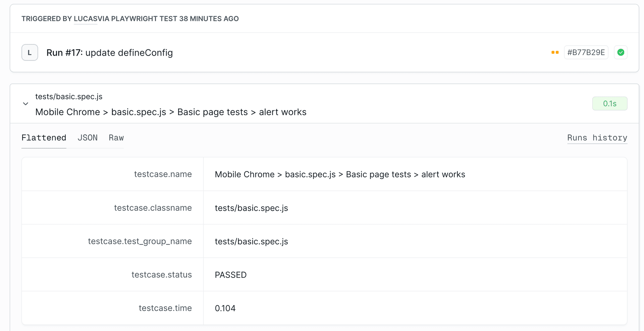The width and height of the screenshot is (644, 331).
Task: Click the 0.104 testcase.time value
Action: [x=225, y=308]
